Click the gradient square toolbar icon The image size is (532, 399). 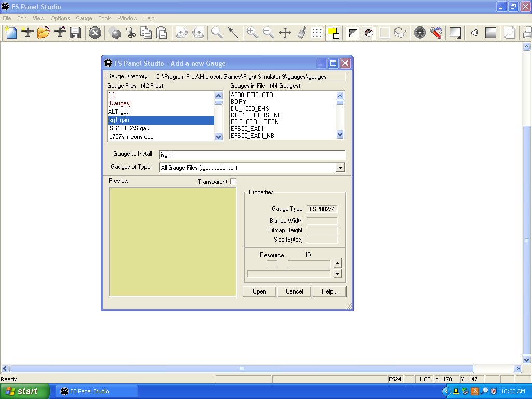click(490, 33)
